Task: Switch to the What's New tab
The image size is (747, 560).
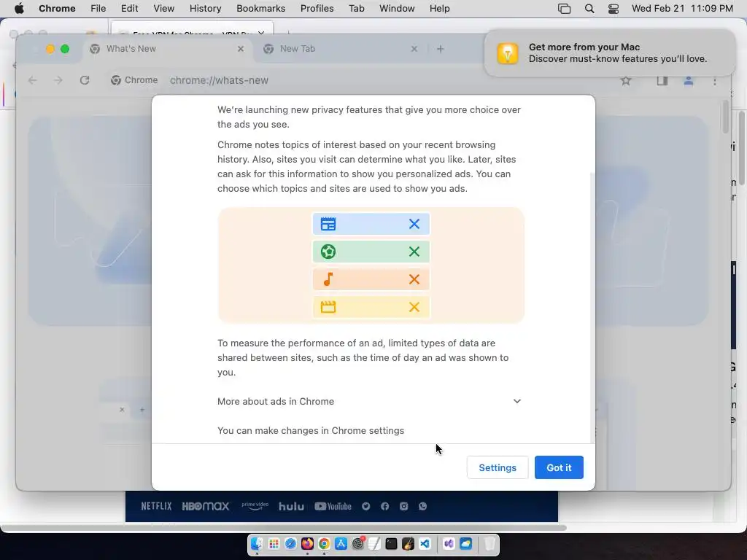Action: click(167, 49)
